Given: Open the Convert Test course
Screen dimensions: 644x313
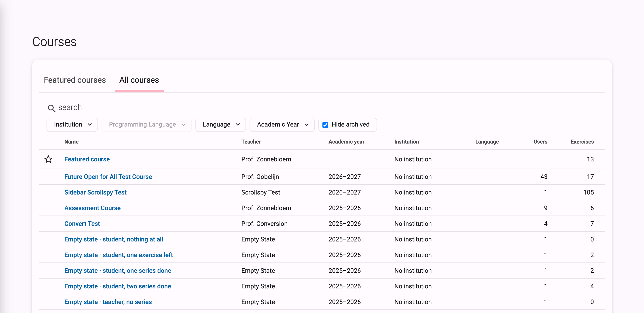Looking at the screenshot, I should pyautogui.click(x=82, y=224).
